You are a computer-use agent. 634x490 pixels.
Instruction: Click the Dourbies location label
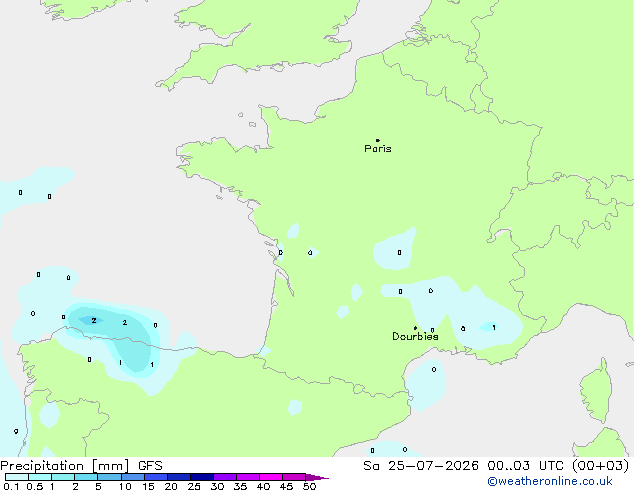point(415,336)
